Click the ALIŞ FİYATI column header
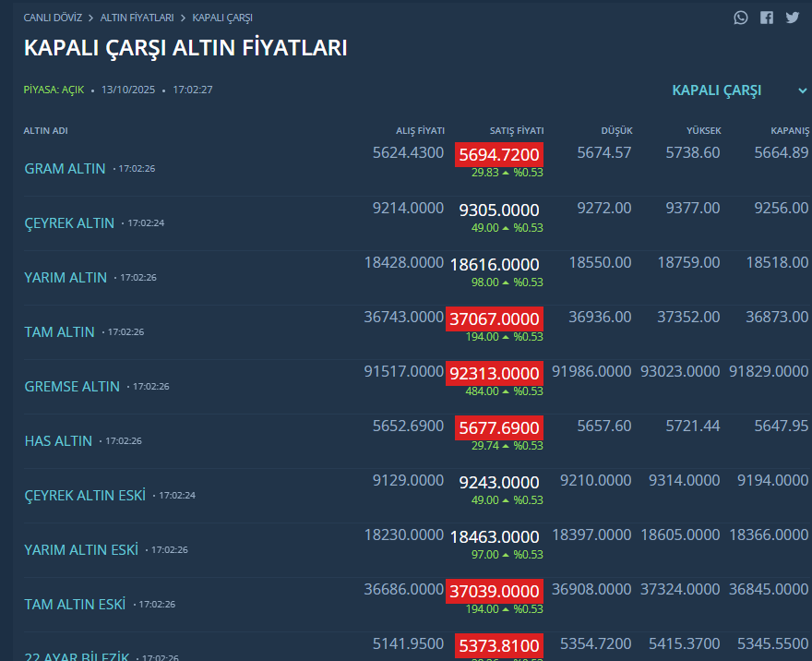 coord(420,131)
